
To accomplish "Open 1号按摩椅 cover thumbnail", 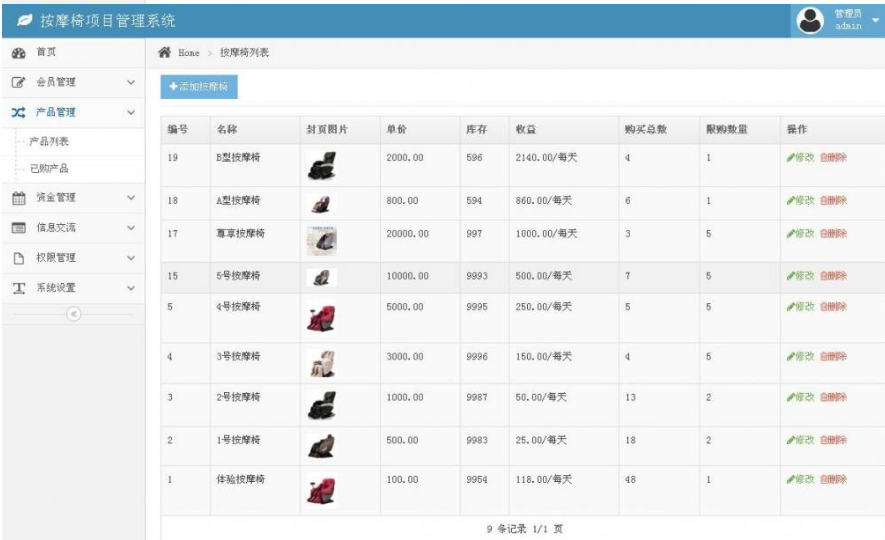I will [322, 446].
